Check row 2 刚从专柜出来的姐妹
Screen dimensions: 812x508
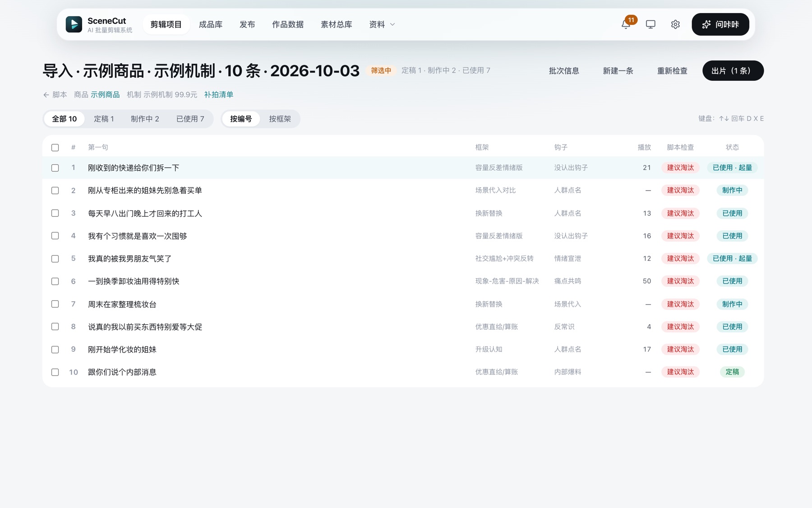(55, 191)
